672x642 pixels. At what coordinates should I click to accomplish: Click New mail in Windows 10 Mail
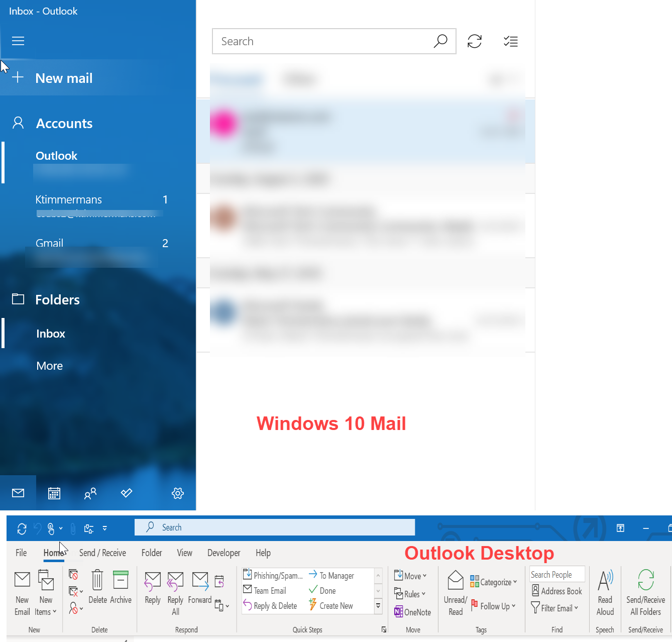[x=98, y=78]
